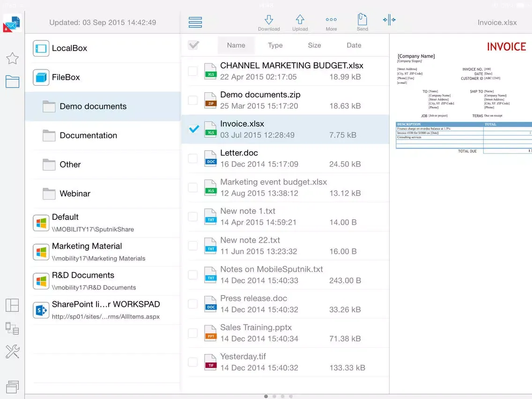Sort files by Type tab

275,45
